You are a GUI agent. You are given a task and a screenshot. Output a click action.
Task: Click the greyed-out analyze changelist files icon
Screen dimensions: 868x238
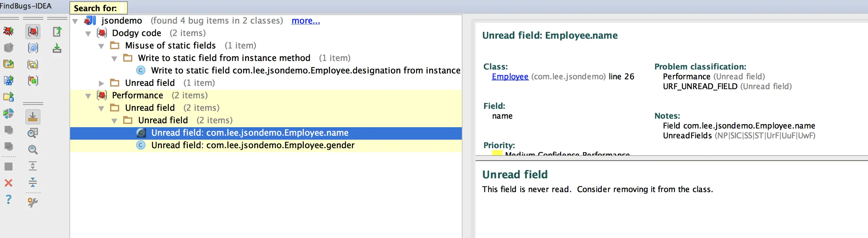pos(9,130)
